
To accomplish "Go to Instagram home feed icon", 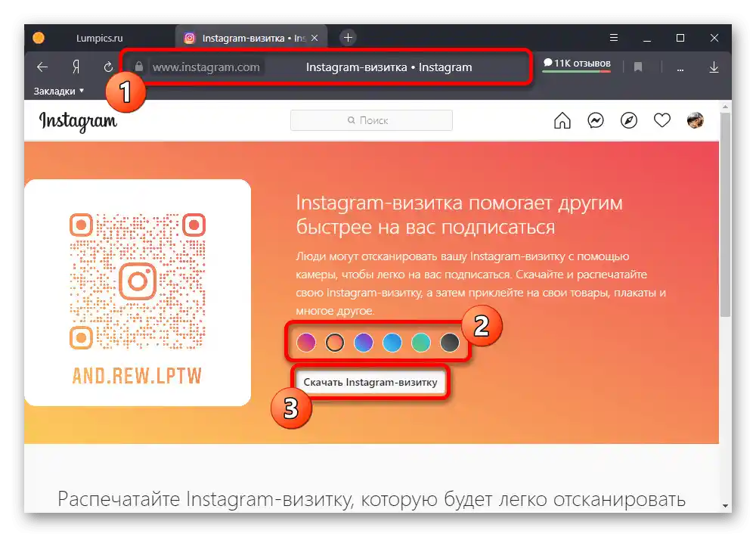I will (562, 120).
